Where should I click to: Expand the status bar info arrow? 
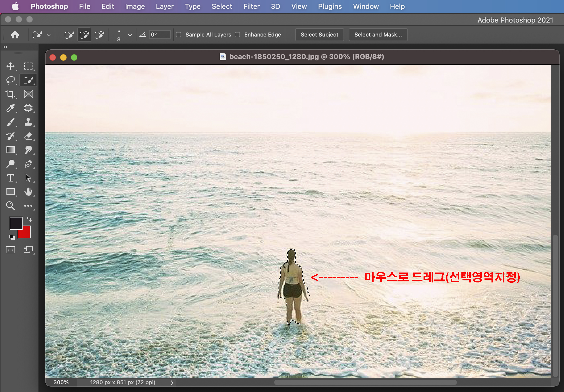(x=172, y=382)
